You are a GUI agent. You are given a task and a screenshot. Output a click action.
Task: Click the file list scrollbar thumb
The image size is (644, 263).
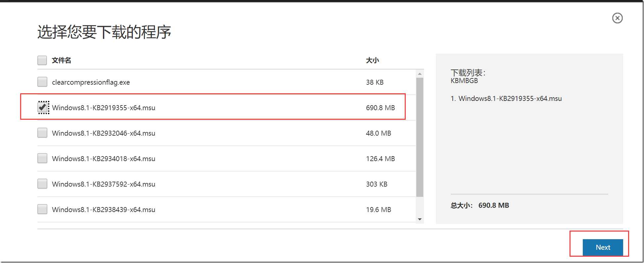click(x=420, y=137)
